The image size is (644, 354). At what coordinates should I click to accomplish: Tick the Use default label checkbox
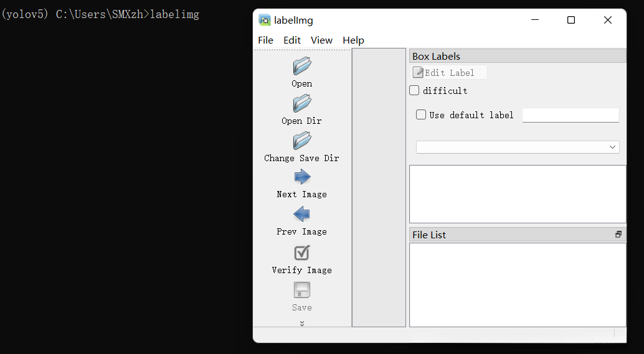coord(421,114)
